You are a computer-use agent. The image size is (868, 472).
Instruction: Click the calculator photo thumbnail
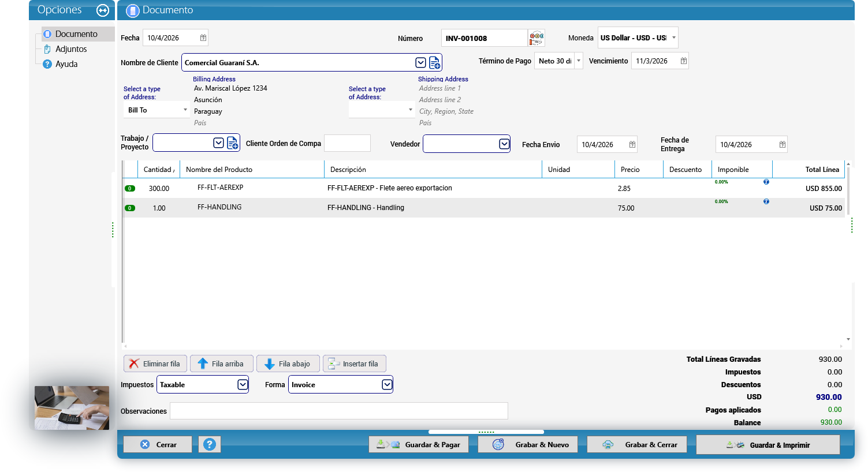point(72,408)
